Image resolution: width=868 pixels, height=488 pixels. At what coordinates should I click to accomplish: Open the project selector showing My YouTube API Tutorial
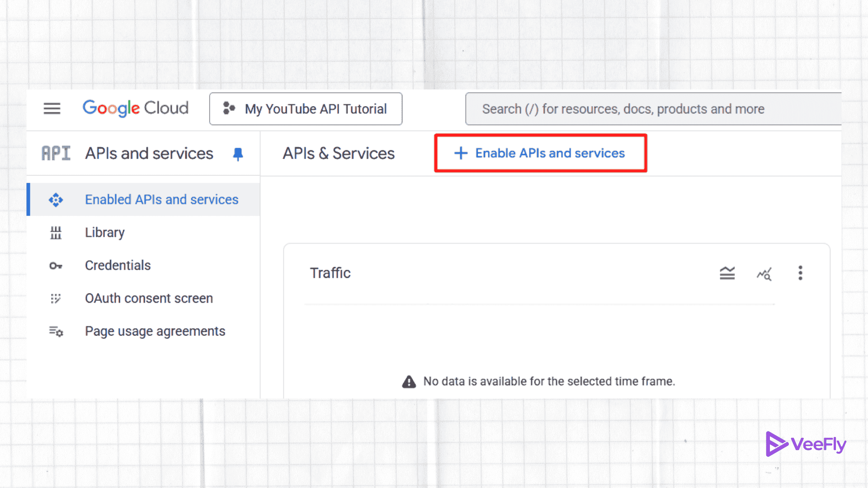[x=306, y=108]
